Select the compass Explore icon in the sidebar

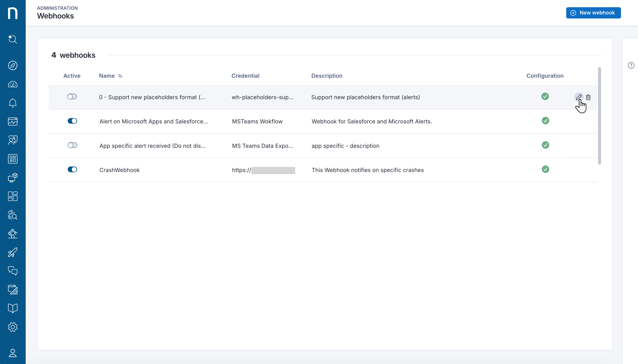[12, 65]
